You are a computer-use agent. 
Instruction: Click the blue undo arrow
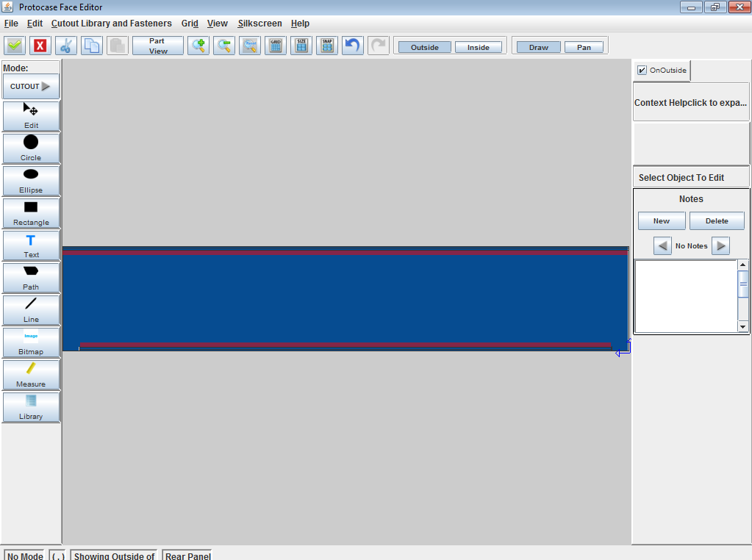pos(353,46)
